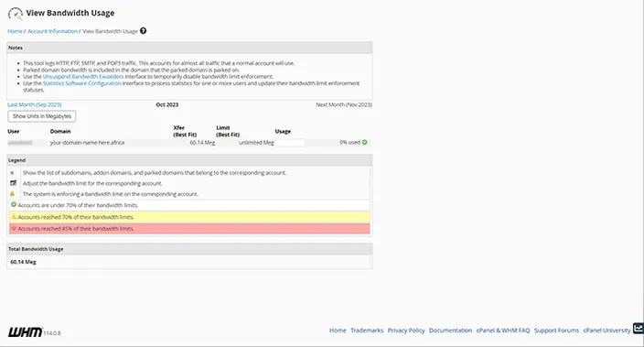Click the WHM logo in footer

(25, 331)
